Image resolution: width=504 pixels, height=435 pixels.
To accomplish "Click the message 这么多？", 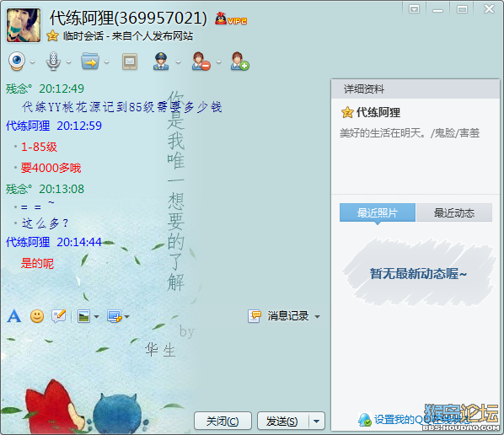I will point(45,223).
